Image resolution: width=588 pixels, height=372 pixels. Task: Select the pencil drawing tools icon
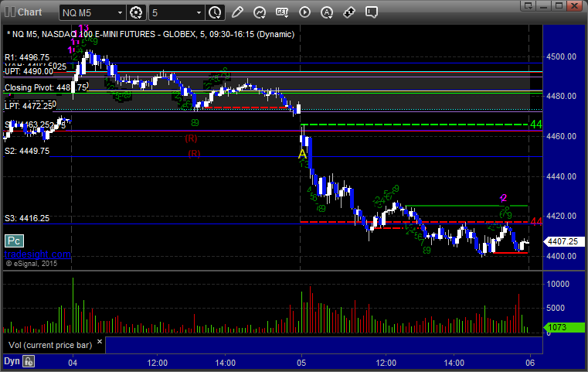coord(237,12)
